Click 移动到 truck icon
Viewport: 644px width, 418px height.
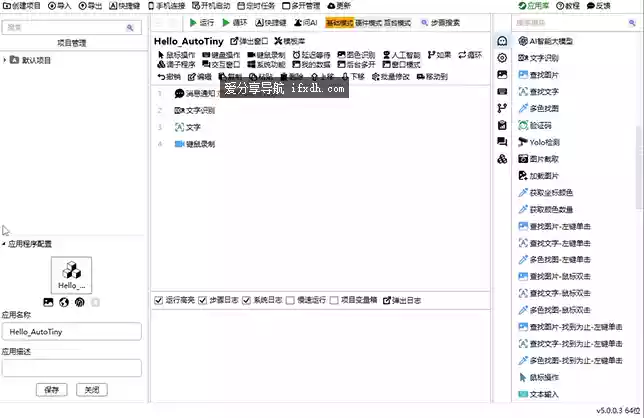(421, 77)
